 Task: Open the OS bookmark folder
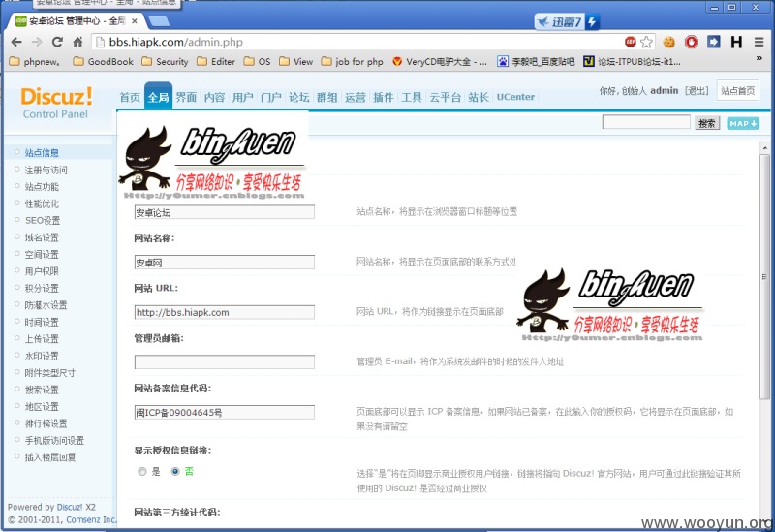pos(258,62)
